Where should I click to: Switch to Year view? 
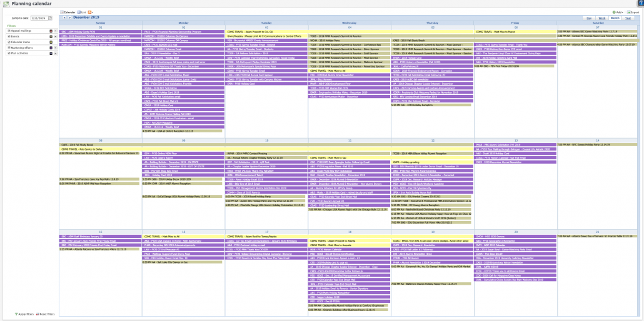click(628, 18)
